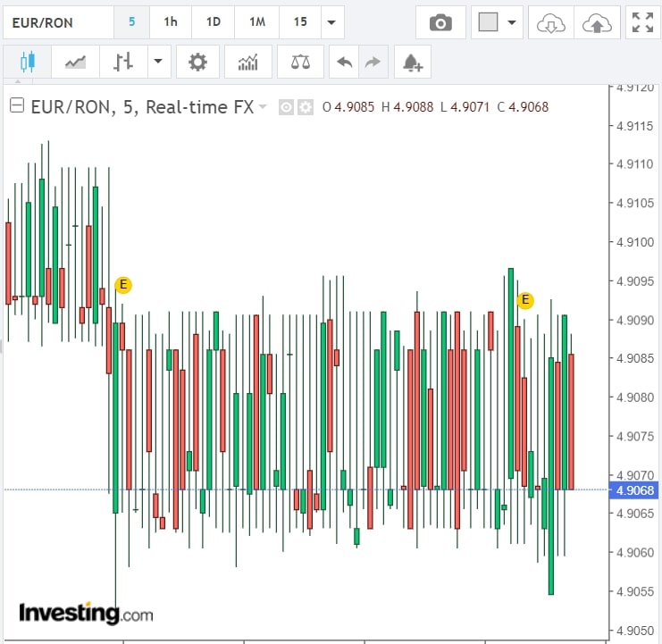Take a chart snapshot with camera icon
Image resolution: width=662 pixels, height=644 pixels.
click(x=440, y=22)
